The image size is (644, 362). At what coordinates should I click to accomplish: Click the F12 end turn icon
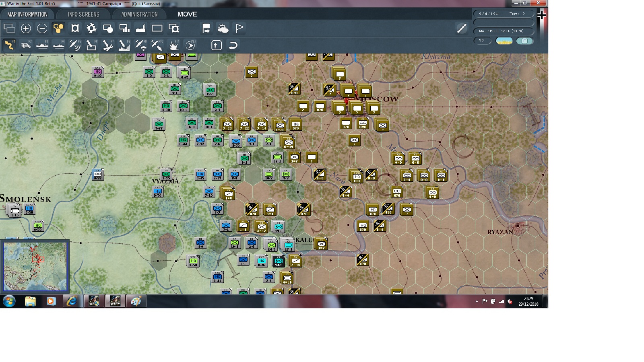[190, 45]
